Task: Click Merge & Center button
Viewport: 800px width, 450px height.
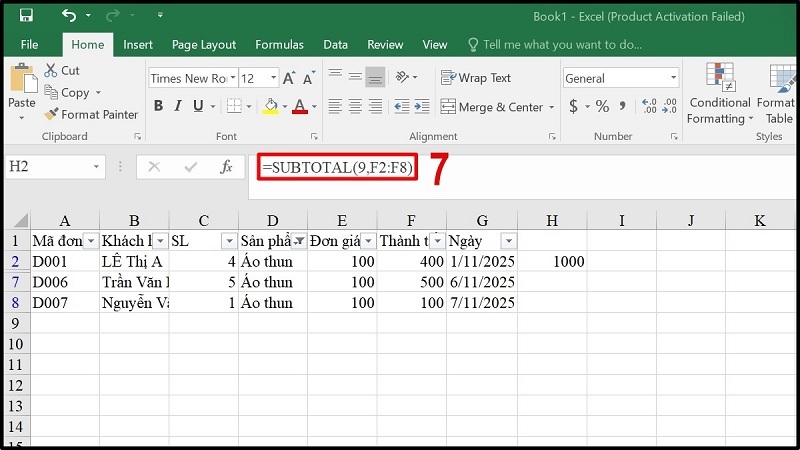Action: click(492, 107)
